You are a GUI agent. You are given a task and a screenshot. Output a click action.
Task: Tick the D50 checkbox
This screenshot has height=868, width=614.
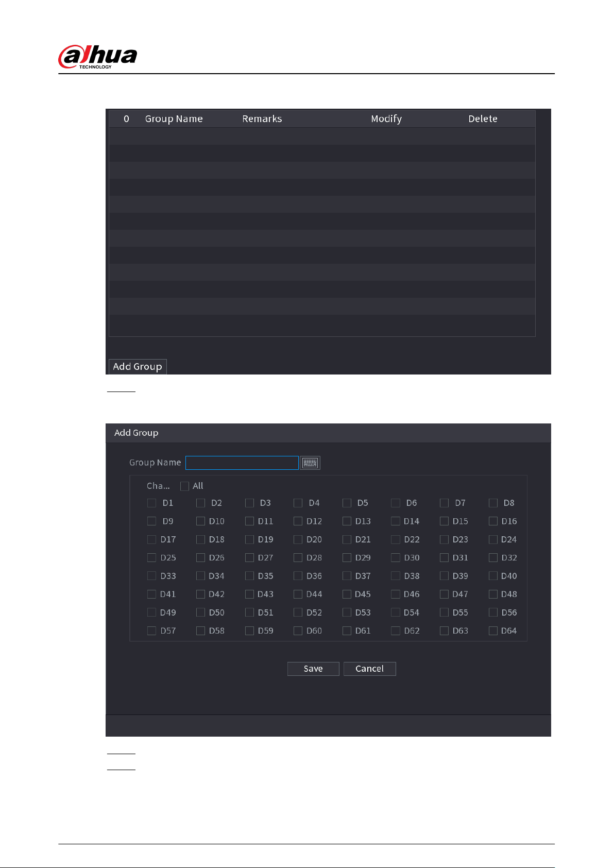200,612
